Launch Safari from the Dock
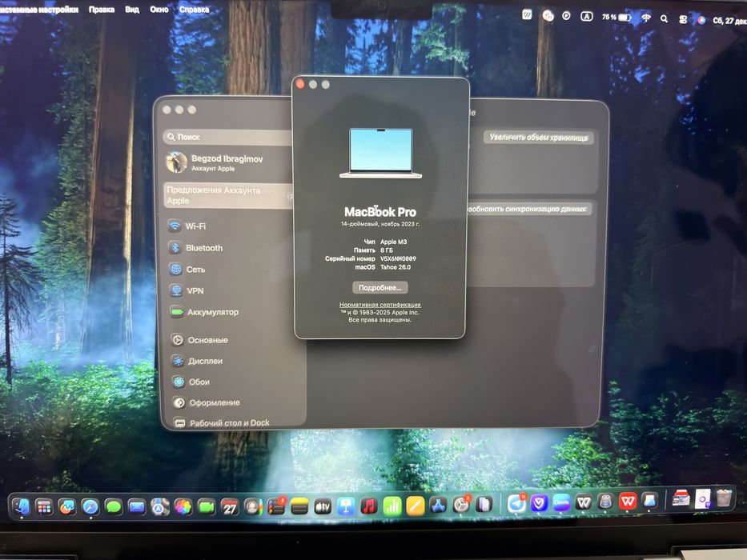 (x=90, y=507)
